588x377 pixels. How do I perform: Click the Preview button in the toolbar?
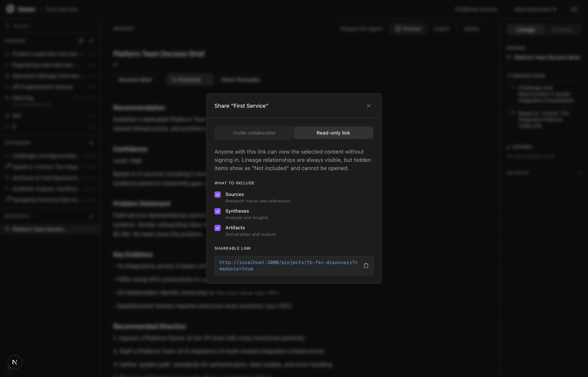click(408, 29)
